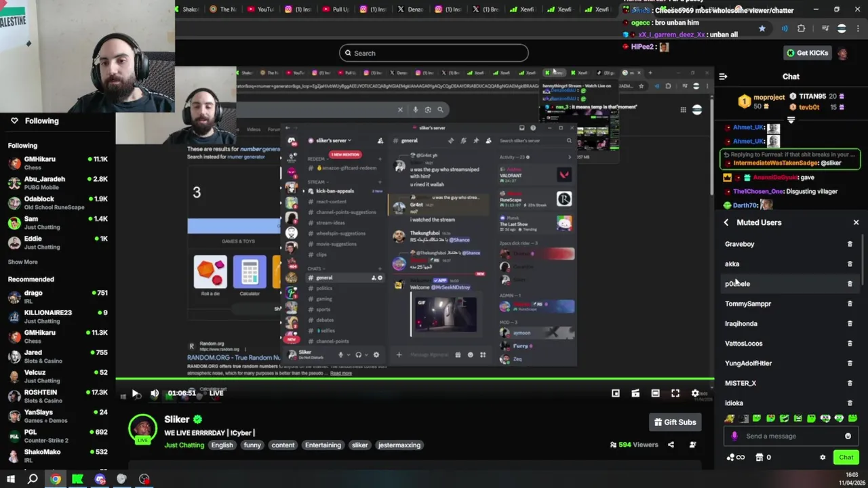Play the stream video
Viewport: 868px width, 488px height.
point(135,393)
